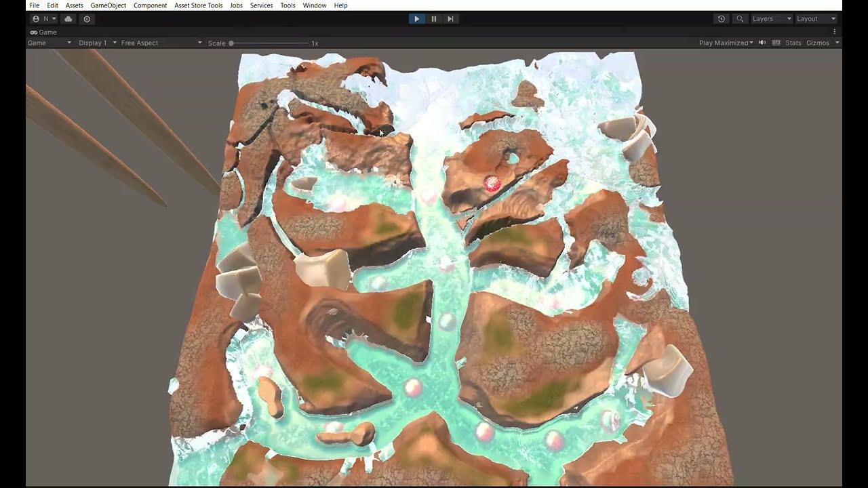Open the File menu
The width and height of the screenshot is (868, 488).
tap(34, 5)
